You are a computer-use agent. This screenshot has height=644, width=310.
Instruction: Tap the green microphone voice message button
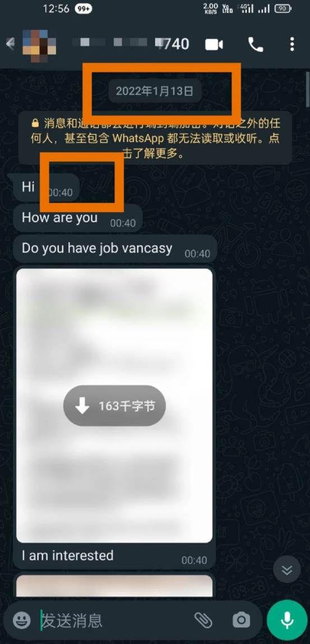click(287, 620)
